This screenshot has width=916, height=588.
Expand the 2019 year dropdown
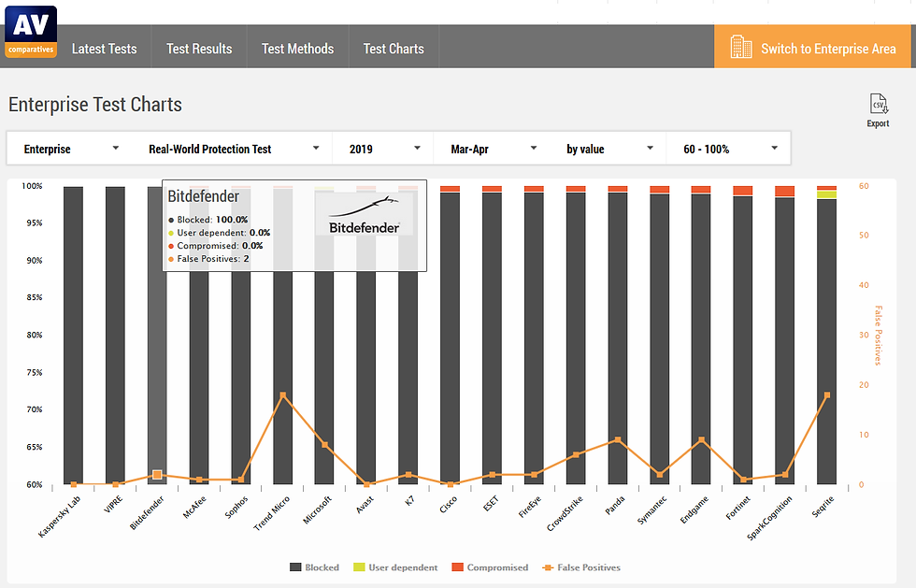383,149
